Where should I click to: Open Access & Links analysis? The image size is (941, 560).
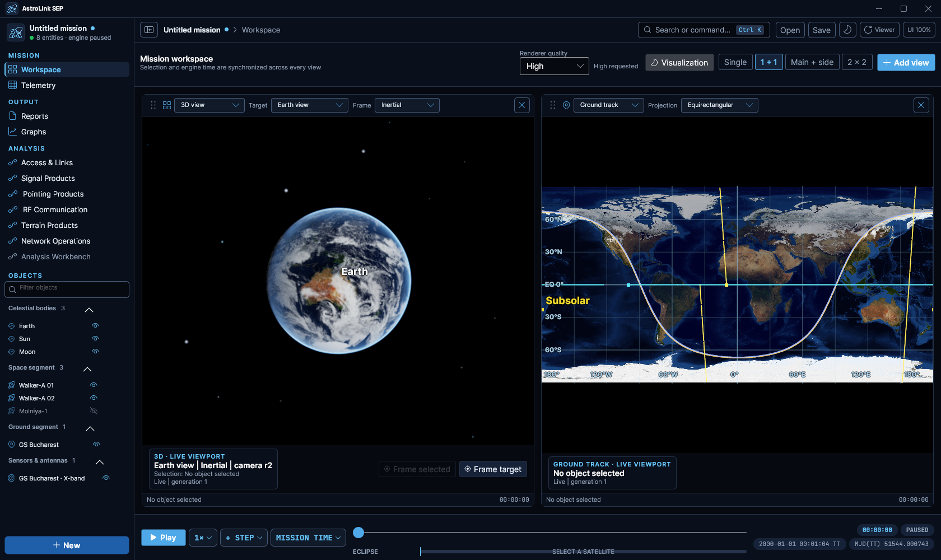(x=67, y=162)
